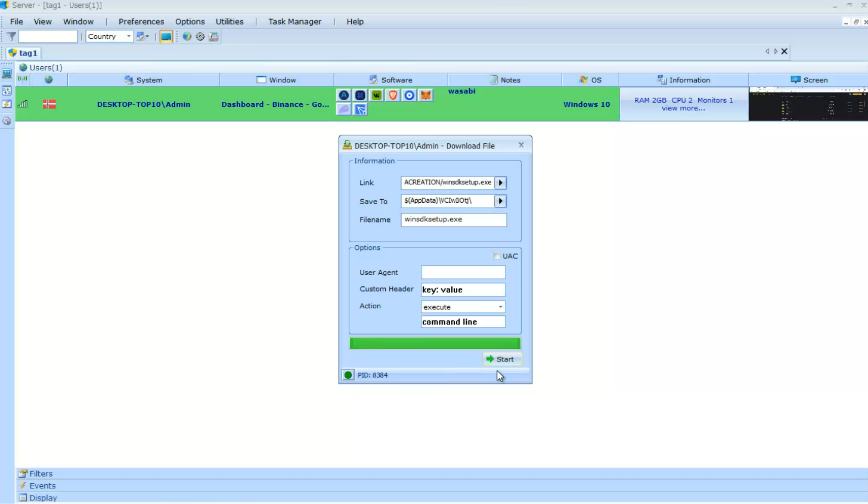Click the signal column header icon
Image resolution: width=868 pixels, height=504 pixels.
click(23, 79)
